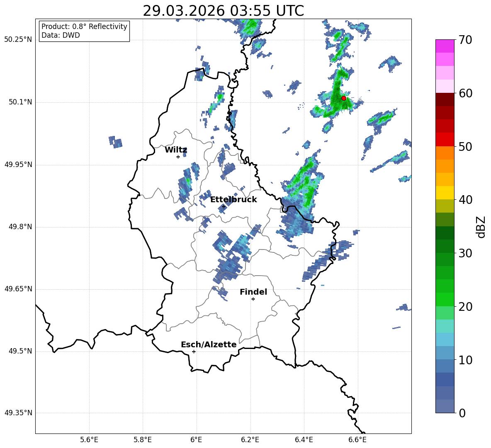Click the 30 value on colorbar

(465, 253)
